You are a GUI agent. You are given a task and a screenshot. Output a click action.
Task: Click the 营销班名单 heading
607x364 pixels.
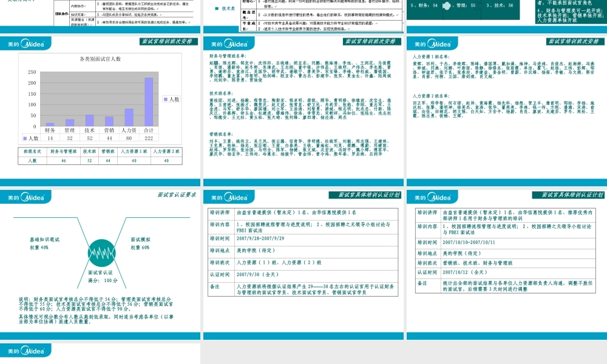tap(221, 134)
